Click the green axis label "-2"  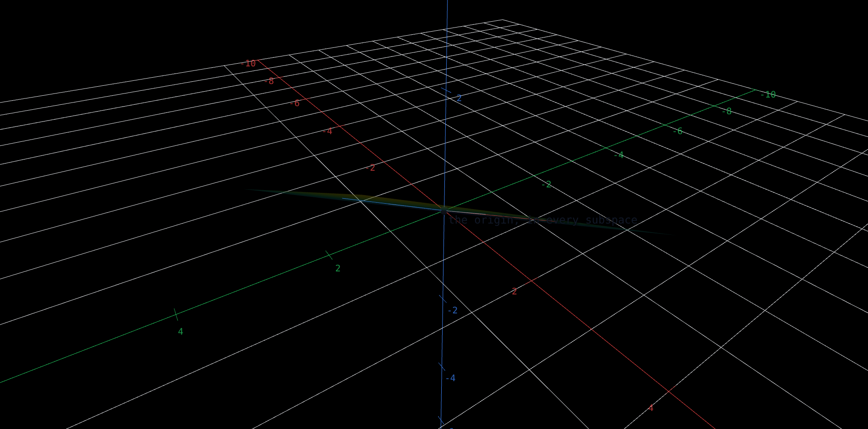coord(547,185)
